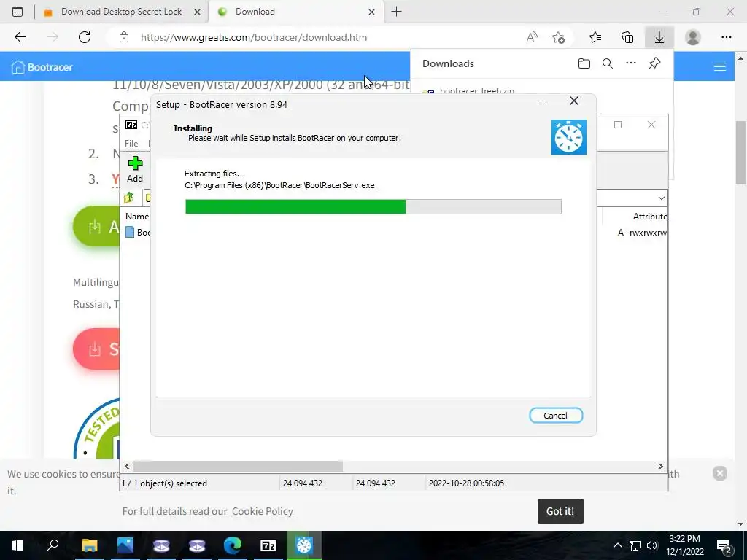Dismiss the cookie banner with X icon

pos(719,472)
